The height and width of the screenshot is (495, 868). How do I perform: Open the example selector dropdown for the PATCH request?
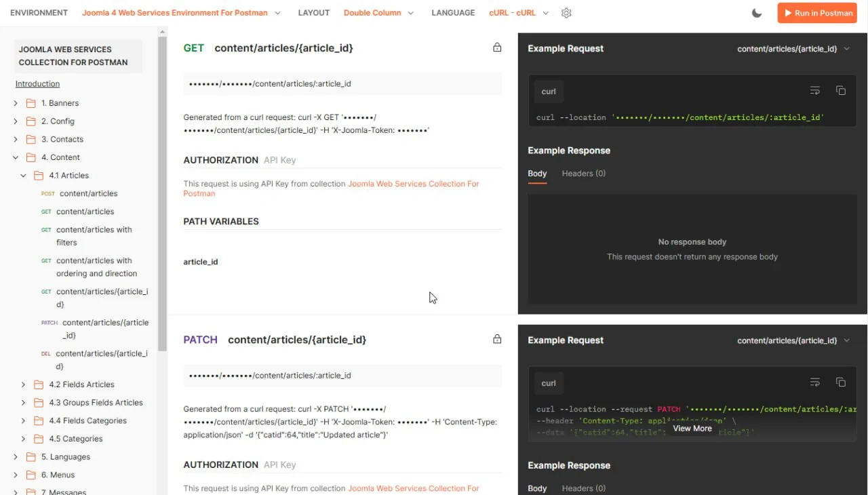point(793,340)
